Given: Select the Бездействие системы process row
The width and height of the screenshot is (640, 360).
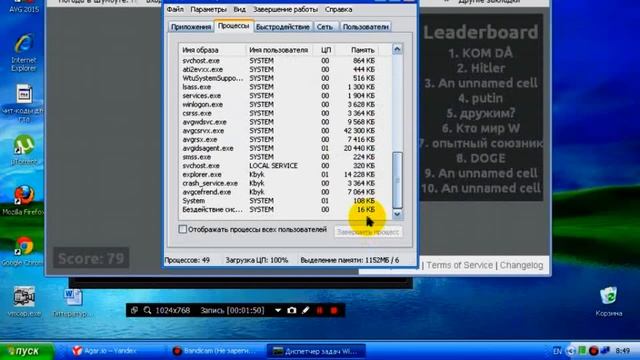Looking at the screenshot, I should (x=278, y=209).
